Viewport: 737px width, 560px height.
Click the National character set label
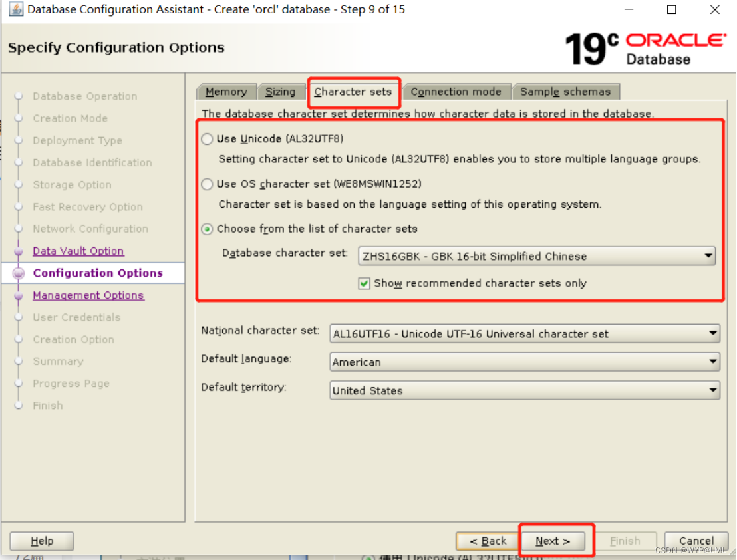coord(260,331)
